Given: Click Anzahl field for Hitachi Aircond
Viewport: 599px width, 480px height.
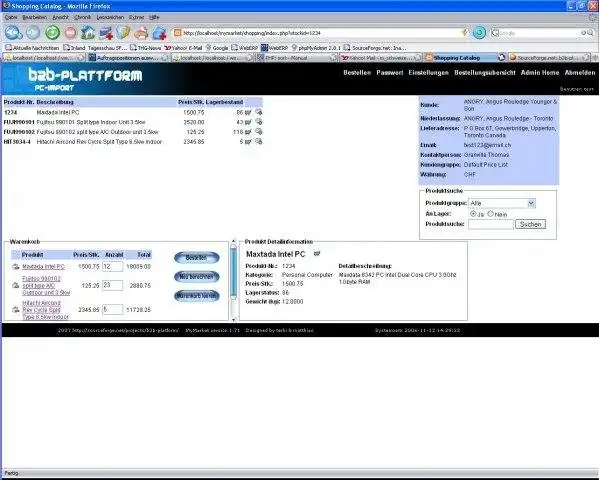Looking at the screenshot, I should (113, 310).
